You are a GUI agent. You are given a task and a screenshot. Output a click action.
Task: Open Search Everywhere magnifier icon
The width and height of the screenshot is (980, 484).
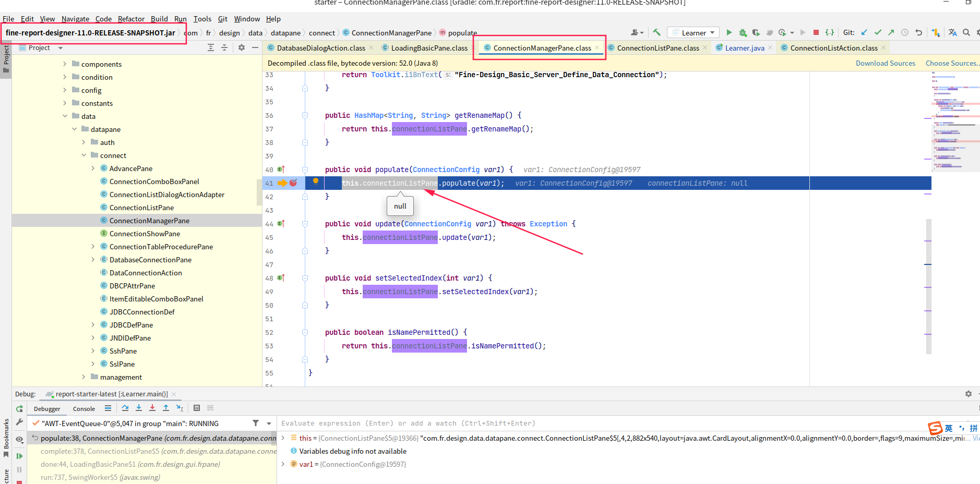[x=966, y=32]
